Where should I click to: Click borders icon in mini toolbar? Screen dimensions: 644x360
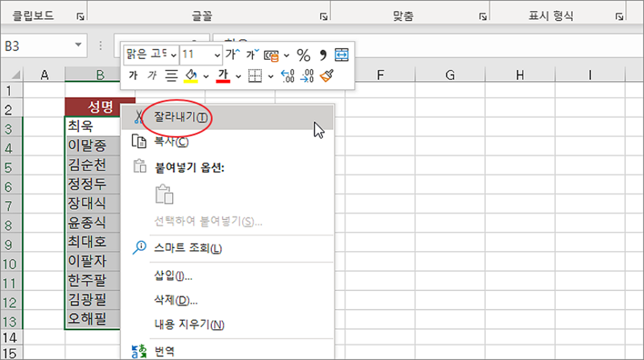(255, 76)
